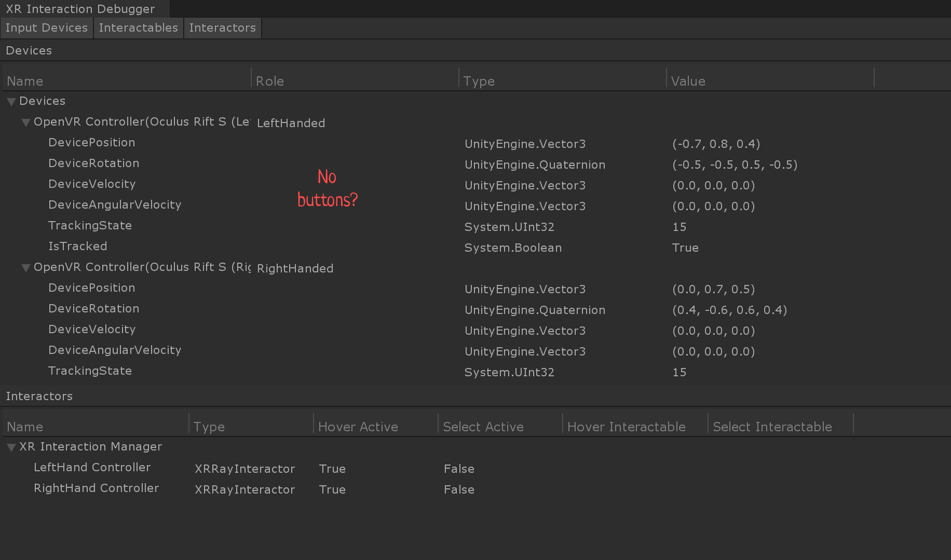
Task: Select the LeftHand Controller interactor row
Action: [92, 468]
